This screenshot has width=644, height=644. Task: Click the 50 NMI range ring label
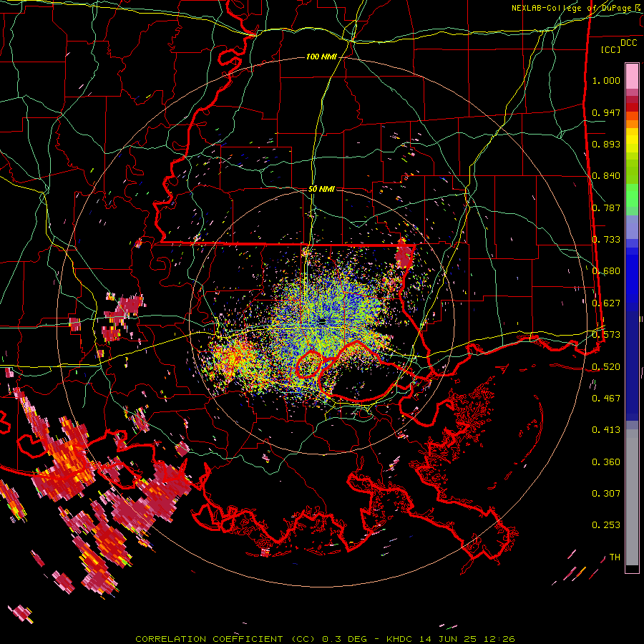[321, 189]
